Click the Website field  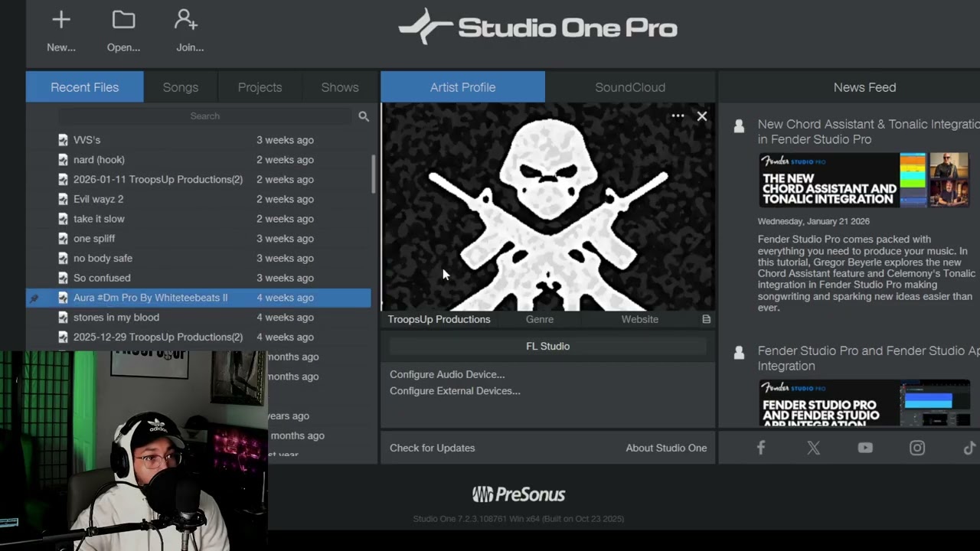639,319
